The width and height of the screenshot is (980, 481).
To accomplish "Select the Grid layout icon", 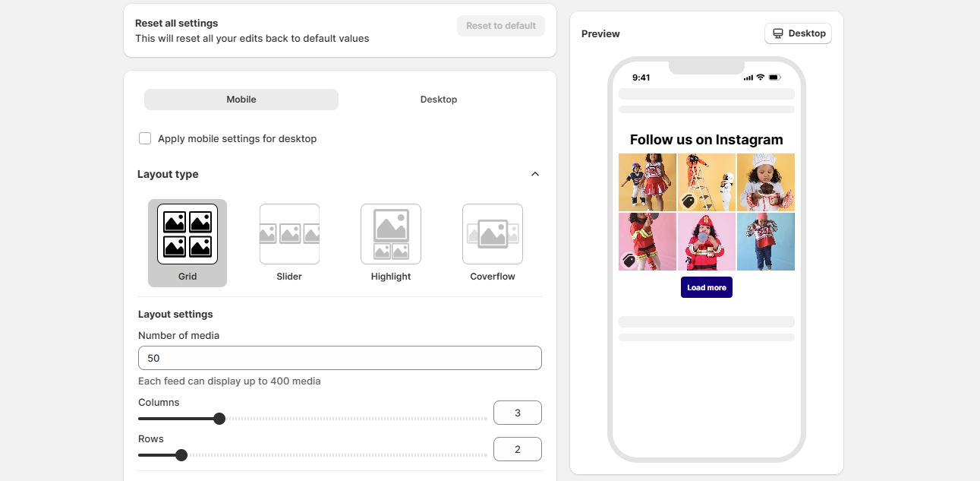I will click(187, 234).
